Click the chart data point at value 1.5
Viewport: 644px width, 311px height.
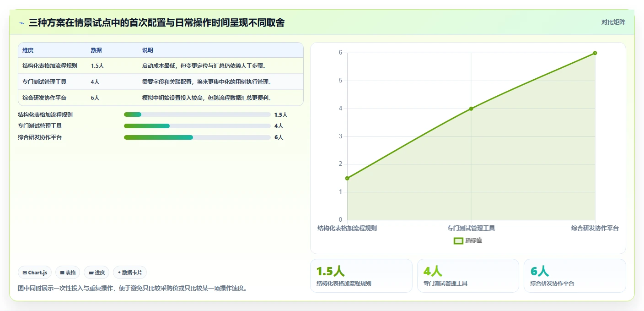[347, 178]
